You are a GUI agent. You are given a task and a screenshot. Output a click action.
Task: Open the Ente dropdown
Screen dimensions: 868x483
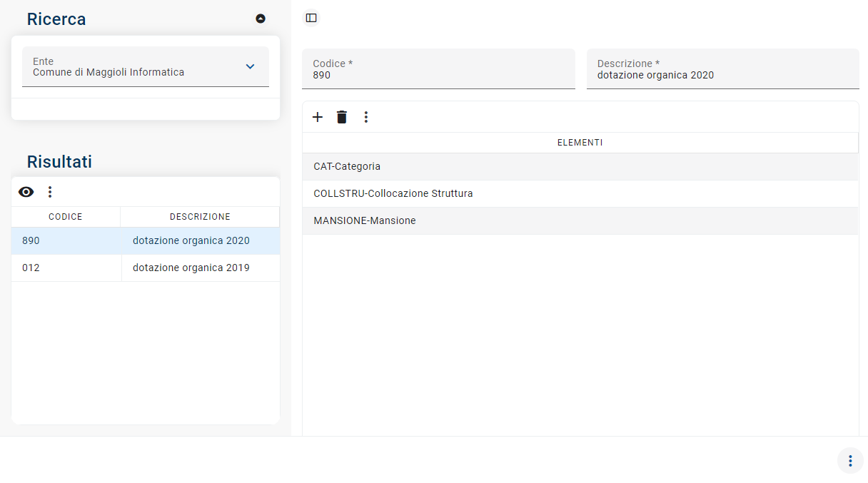(250, 66)
